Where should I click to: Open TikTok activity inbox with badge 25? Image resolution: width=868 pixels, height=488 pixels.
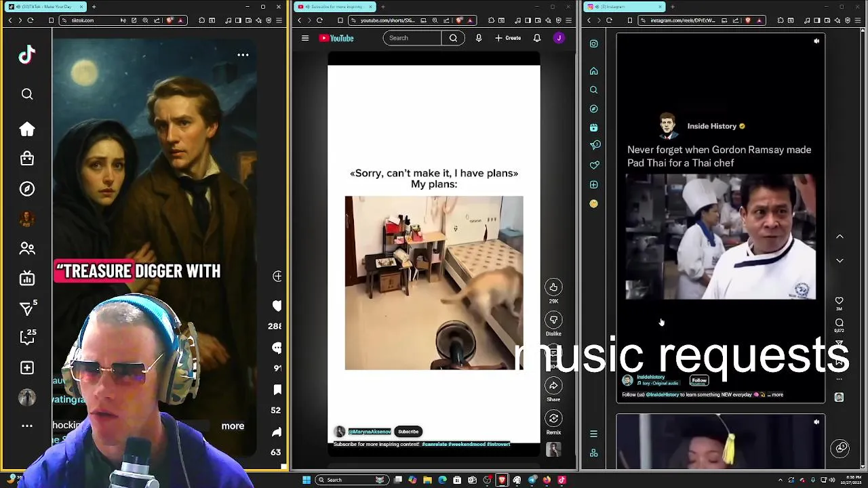pos(27,337)
